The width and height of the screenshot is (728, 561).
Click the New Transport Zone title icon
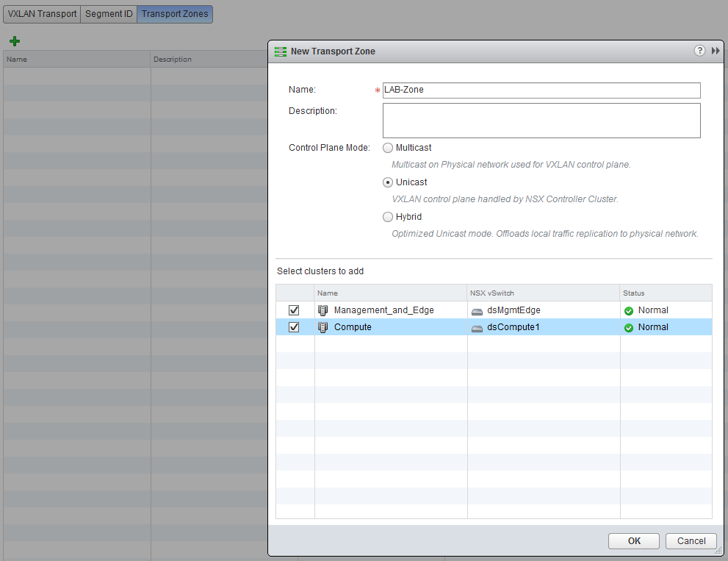coord(280,51)
